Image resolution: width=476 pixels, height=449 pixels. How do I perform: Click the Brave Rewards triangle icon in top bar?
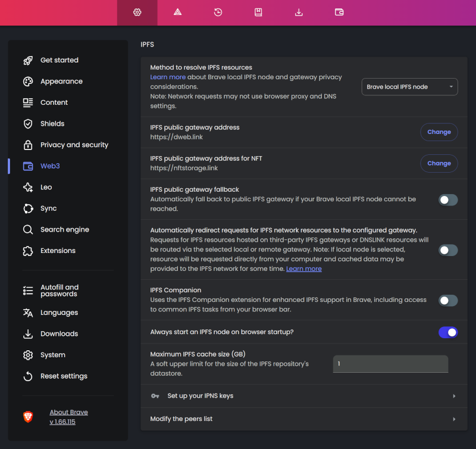point(178,12)
